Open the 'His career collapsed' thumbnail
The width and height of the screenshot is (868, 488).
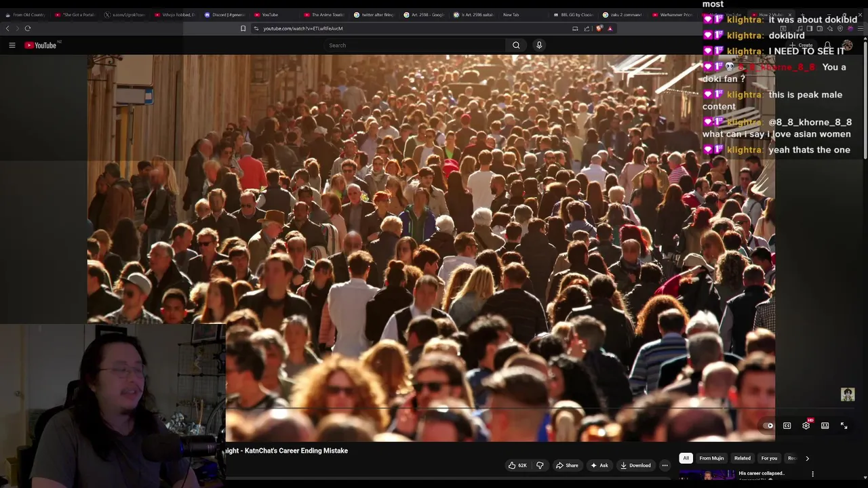(707, 476)
